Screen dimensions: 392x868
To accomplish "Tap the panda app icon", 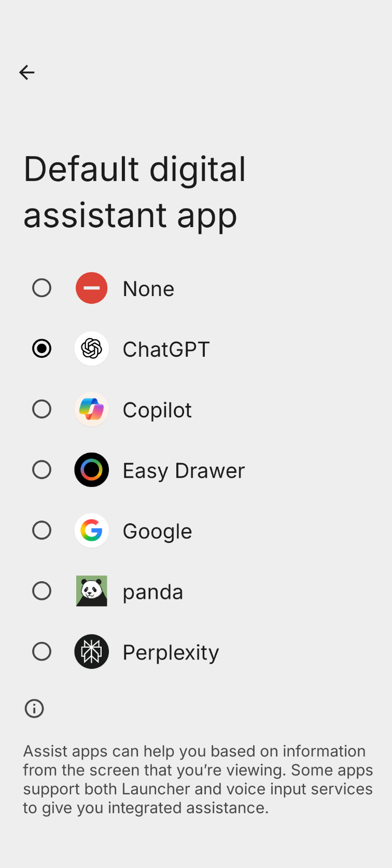I will tap(92, 591).
